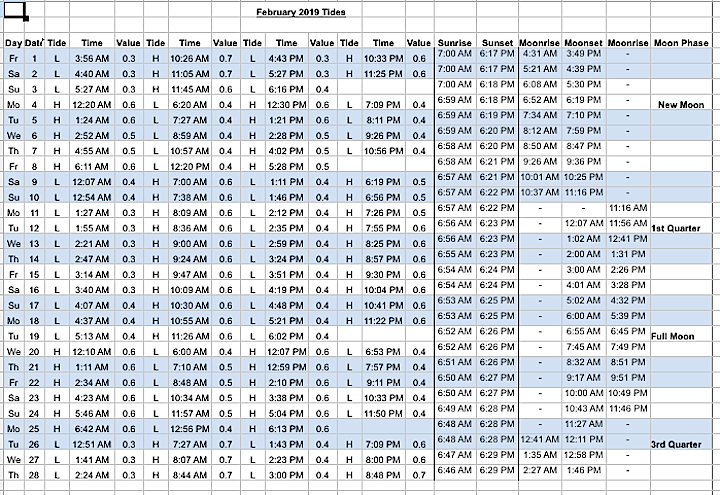Select the 'February 2019 Tides' title cell

coord(301,12)
